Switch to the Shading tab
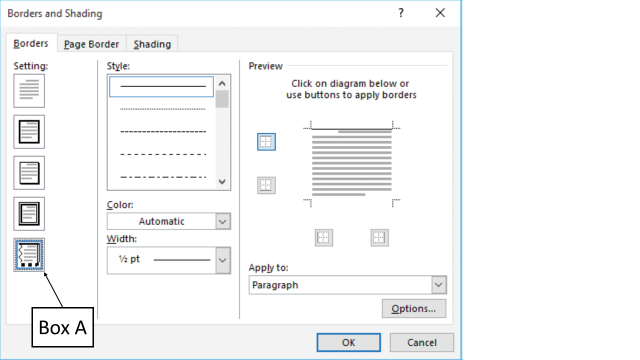The height and width of the screenshot is (360, 640). click(152, 44)
